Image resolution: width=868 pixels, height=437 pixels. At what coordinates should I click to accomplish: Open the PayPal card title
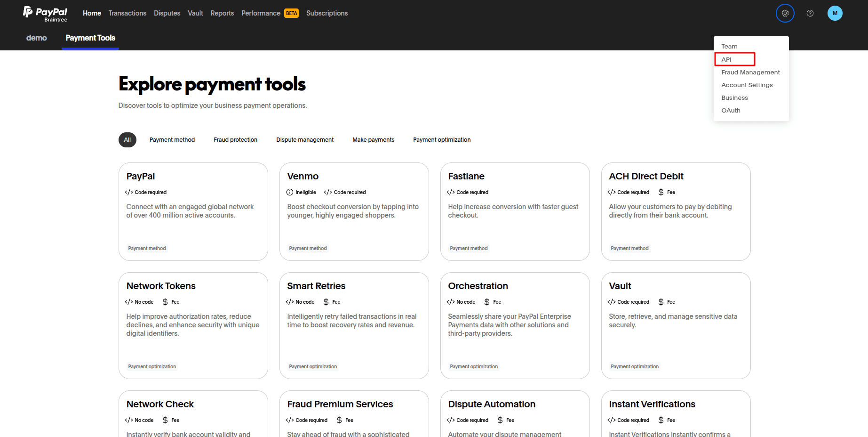(141, 176)
